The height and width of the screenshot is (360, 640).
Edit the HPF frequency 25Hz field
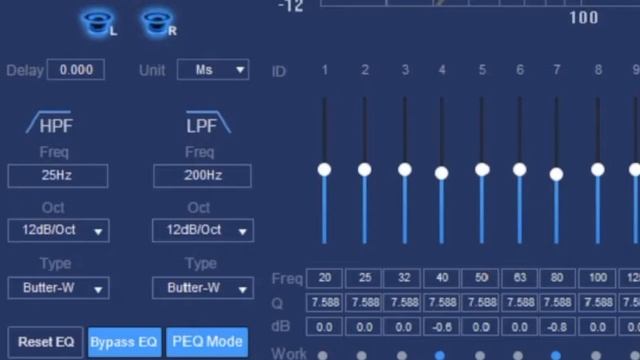click(58, 176)
